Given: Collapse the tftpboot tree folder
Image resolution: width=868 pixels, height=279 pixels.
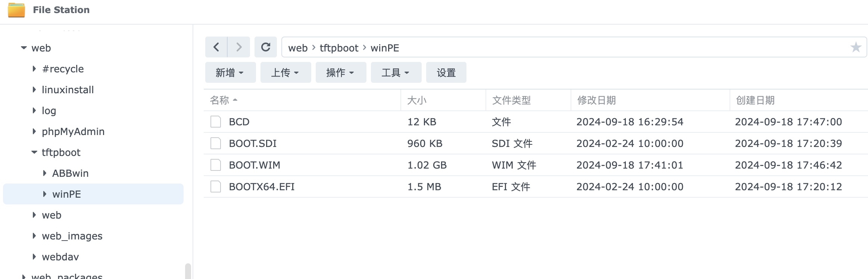Looking at the screenshot, I should pyautogui.click(x=34, y=152).
